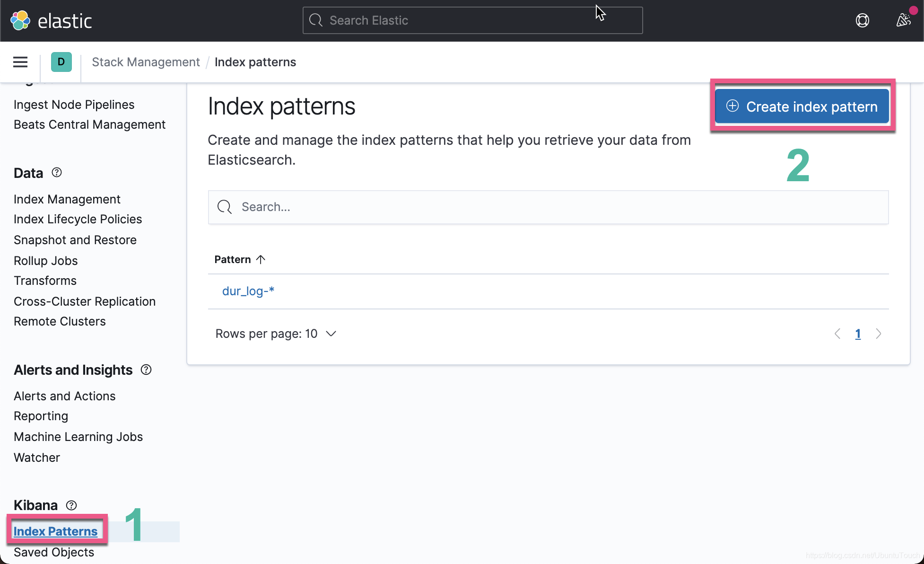
Task: Click page 1 in the pagination control
Action: pos(858,334)
